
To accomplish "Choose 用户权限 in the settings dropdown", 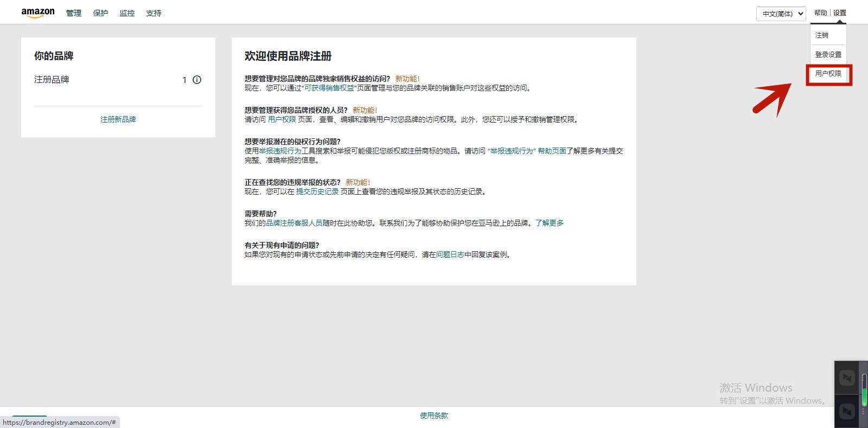I will click(x=828, y=74).
